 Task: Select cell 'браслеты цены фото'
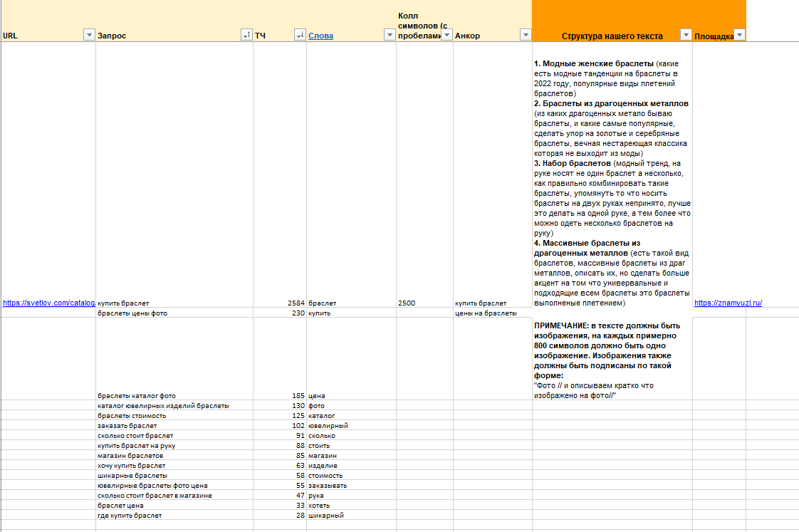pyautogui.click(x=174, y=313)
